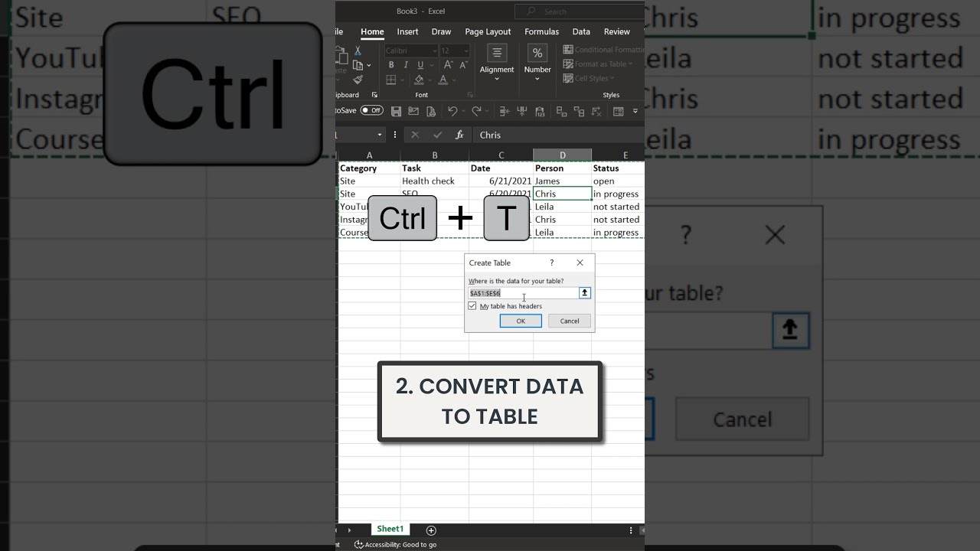Click the formula bar Cancel X icon
Image resolution: width=980 pixels, height=551 pixels.
pos(415,135)
